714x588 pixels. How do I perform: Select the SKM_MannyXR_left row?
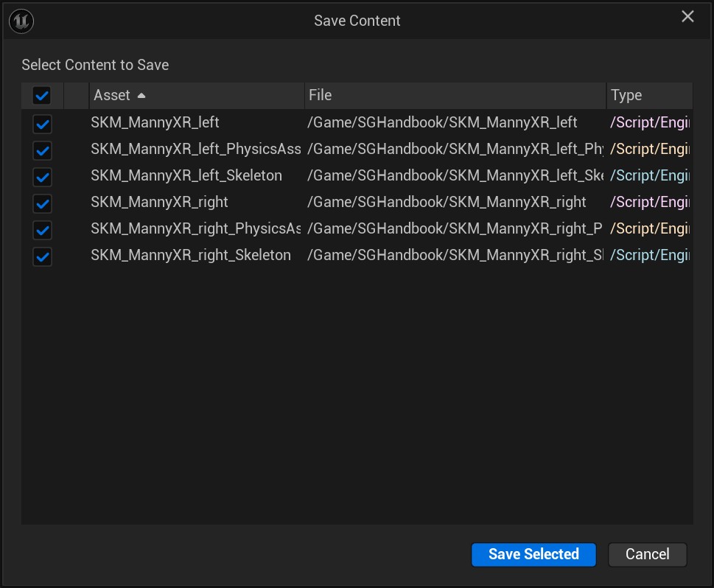[x=155, y=122]
